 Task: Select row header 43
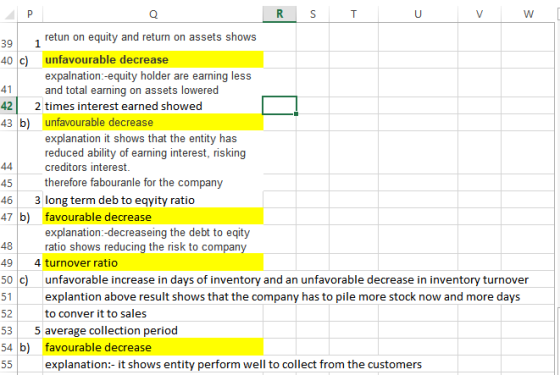(x=8, y=122)
